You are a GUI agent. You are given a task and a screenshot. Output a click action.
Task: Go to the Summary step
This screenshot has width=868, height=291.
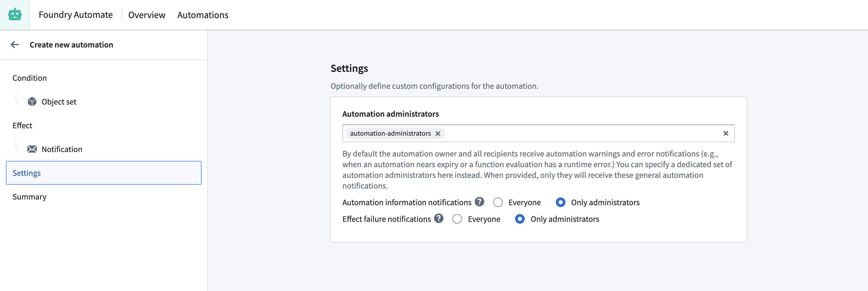(x=29, y=197)
